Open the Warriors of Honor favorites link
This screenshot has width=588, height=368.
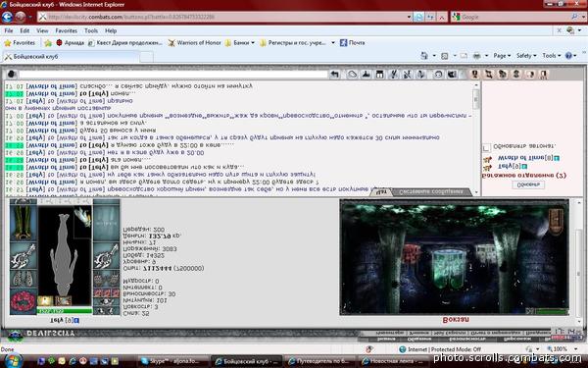click(x=195, y=43)
